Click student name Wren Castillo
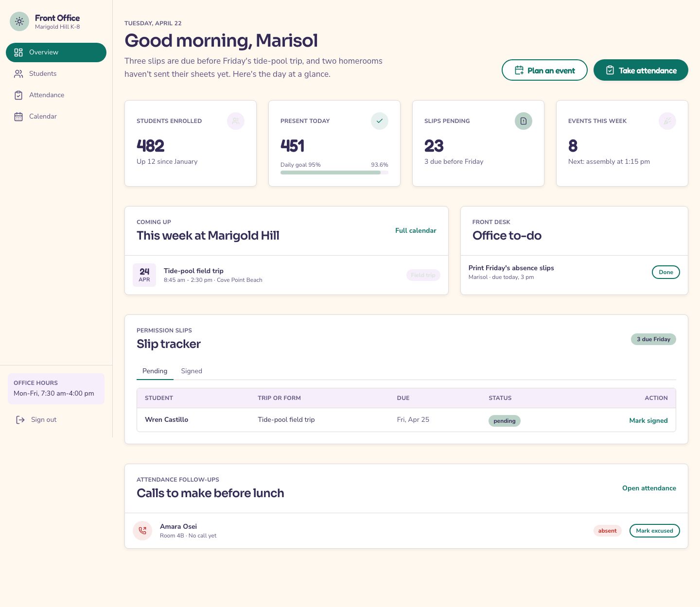The width and height of the screenshot is (700, 607). [166, 419]
